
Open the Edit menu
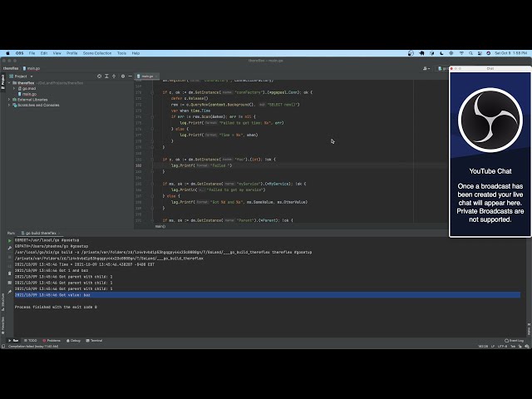[44, 53]
